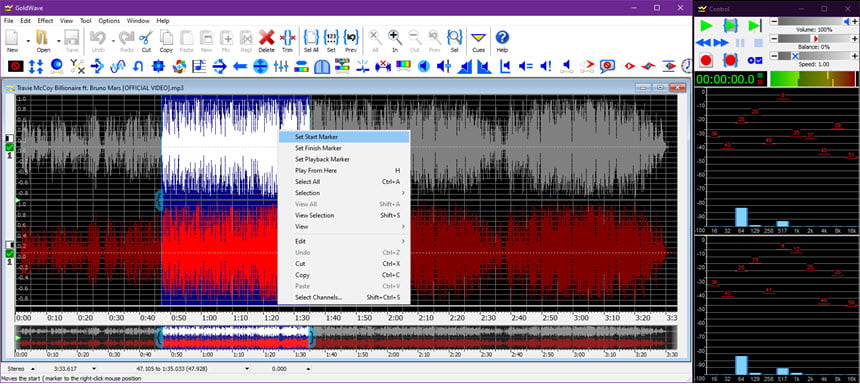Apply Reverse effect left-arrow icon
This screenshot has height=384, width=860.
click(240, 66)
